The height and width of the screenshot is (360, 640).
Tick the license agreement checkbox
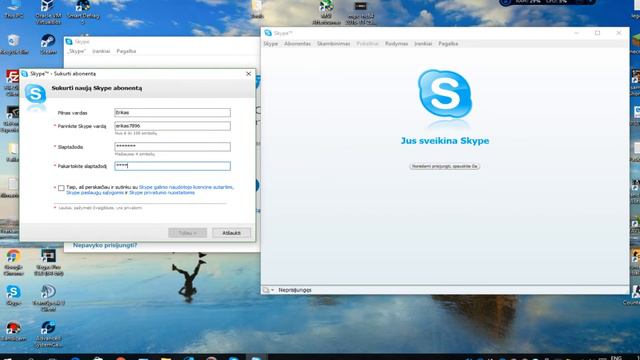click(x=61, y=188)
